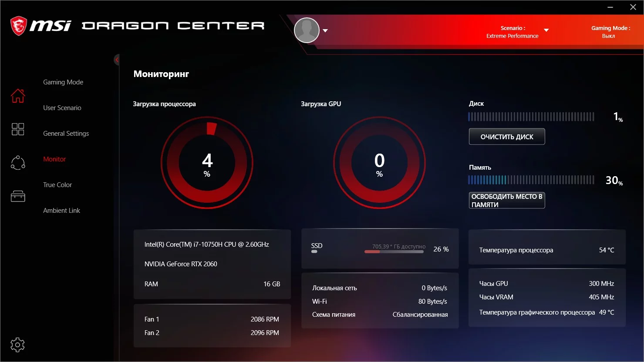Open the Home icon in sidebar
The height and width of the screenshot is (362, 644).
pyautogui.click(x=18, y=95)
